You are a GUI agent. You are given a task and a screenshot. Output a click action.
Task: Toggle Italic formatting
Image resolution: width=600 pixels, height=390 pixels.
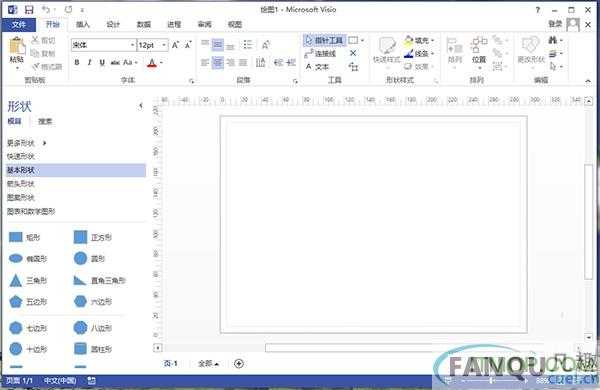tap(89, 62)
